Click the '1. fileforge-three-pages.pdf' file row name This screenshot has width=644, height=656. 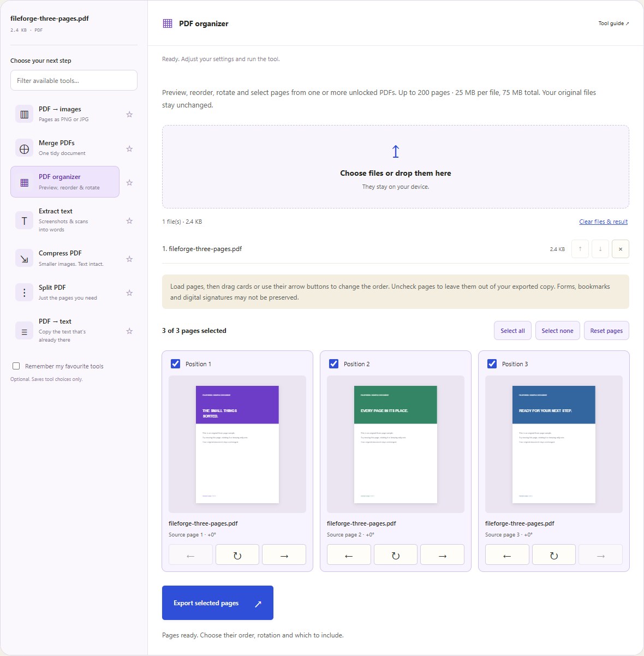click(202, 249)
